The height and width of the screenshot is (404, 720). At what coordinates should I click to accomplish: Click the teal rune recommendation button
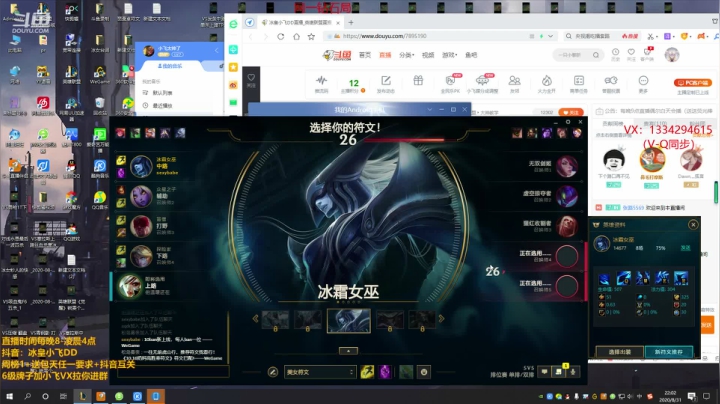669,352
